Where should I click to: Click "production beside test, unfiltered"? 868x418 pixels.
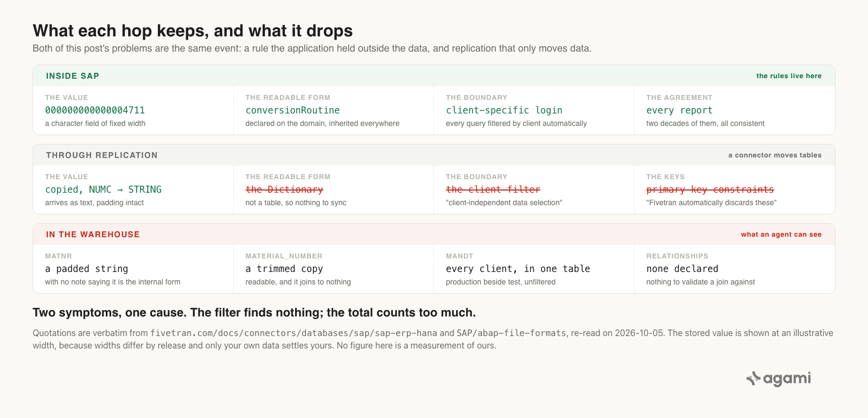click(501, 282)
